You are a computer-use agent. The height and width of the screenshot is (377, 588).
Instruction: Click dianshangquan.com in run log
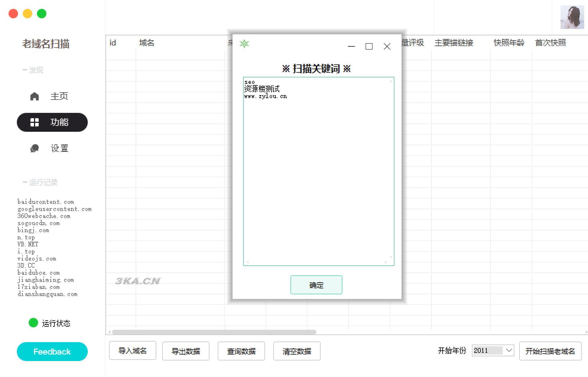48,294
